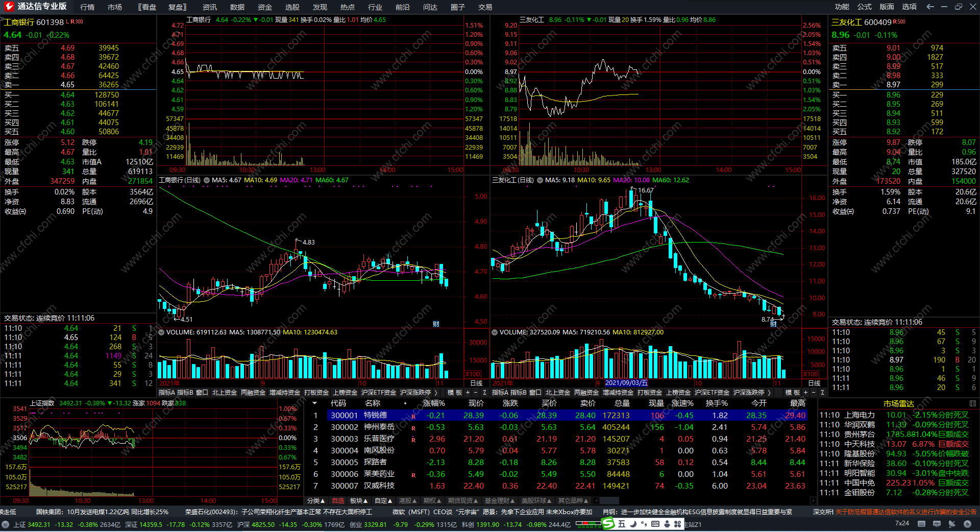Open the soft keyboard from the IME bar
This screenshot has height=532, width=980.
click(x=655, y=524)
